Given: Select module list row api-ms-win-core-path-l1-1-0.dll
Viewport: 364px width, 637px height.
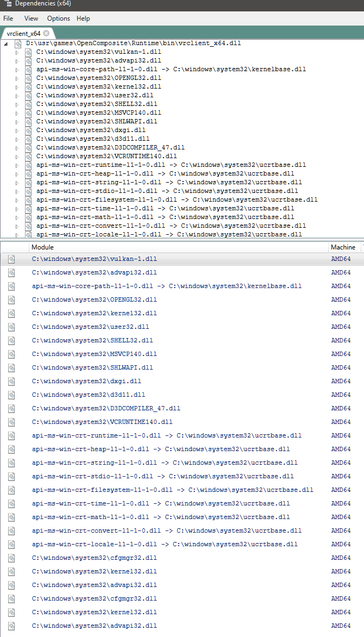Looking at the screenshot, I should click(182, 286).
